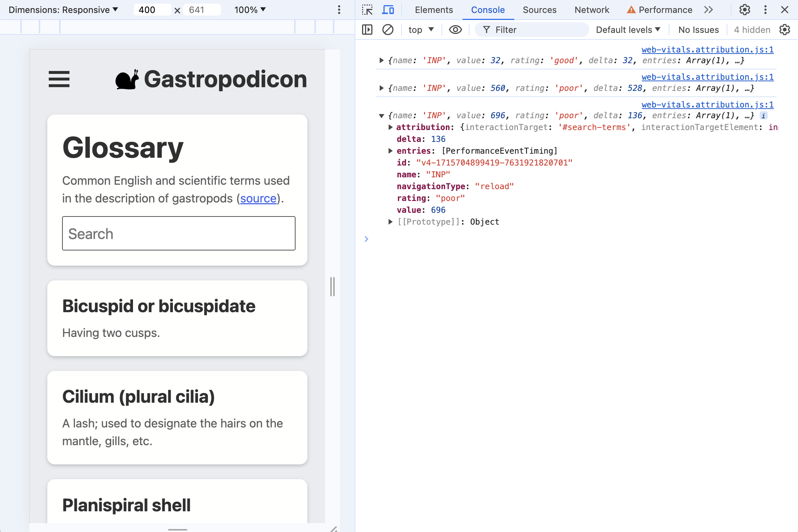Image resolution: width=798 pixels, height=532 pixels.
Task: Click the snail/gastropod logo icon
Action: pos(127,78)
